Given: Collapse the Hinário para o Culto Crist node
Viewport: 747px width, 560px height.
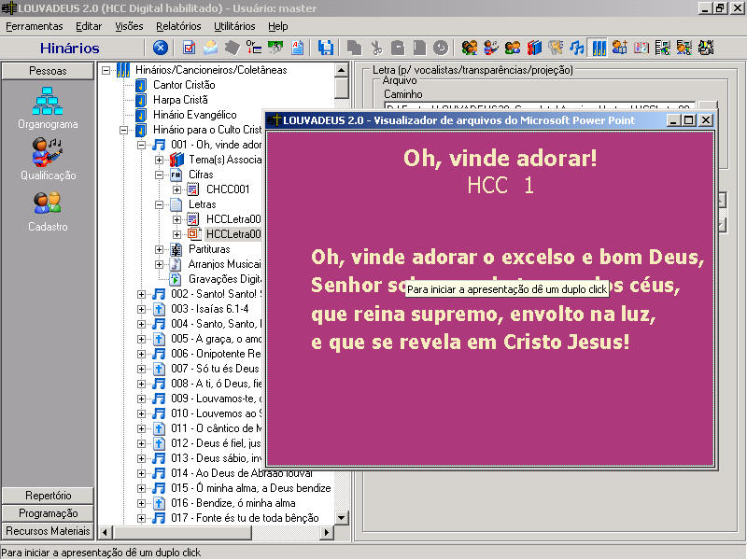Looking at the screenshot, I should [124, 130].
